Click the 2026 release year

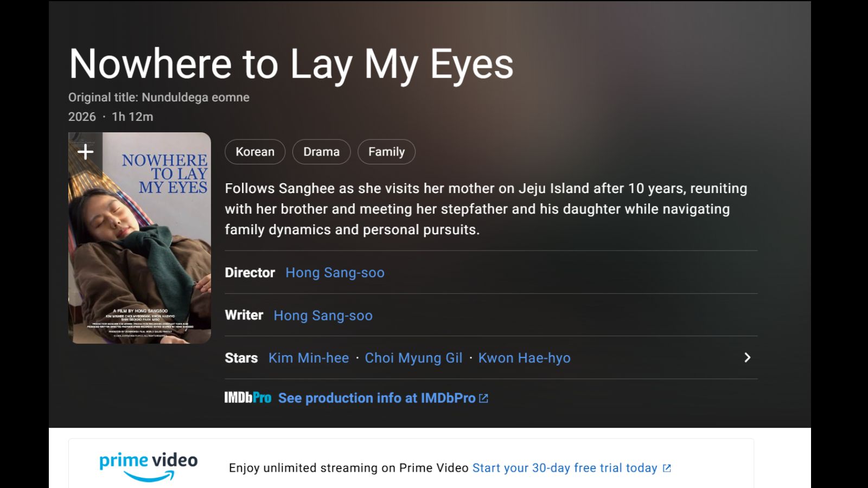[x=82, y=117]
